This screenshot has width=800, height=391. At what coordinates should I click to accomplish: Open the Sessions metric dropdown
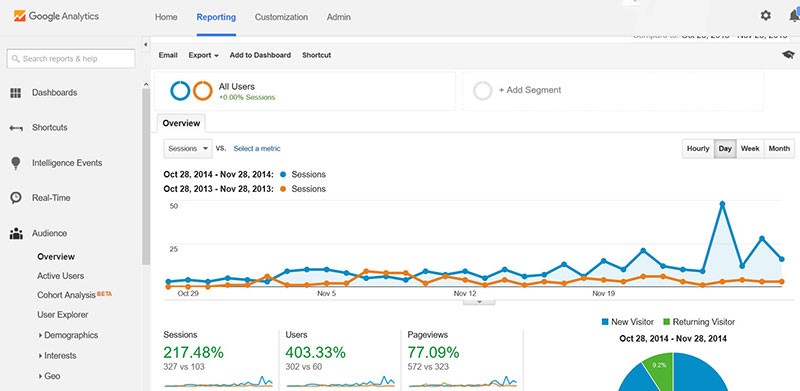pyautogui.click(x=188, y=149)
